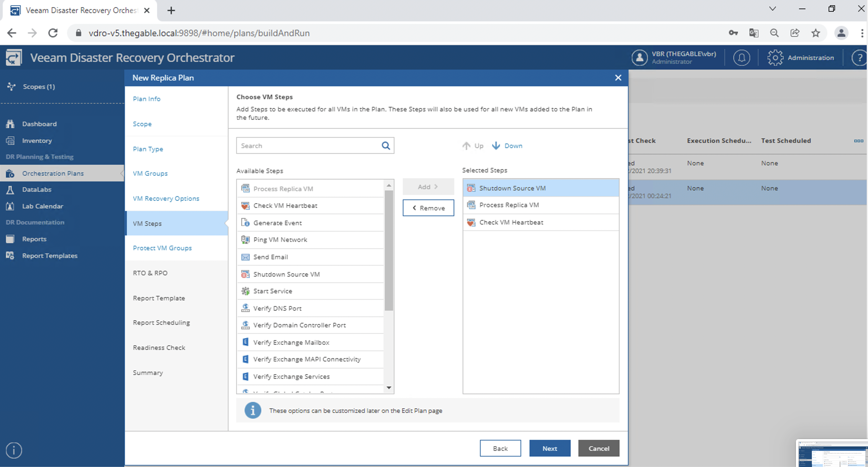Click the browser address bar URL
868x467 pixels.
[x=199, y=33]
